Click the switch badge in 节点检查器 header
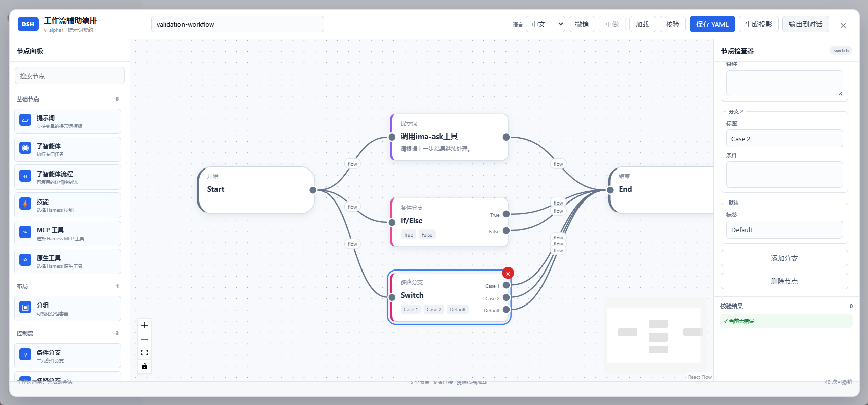The height and width of the screenshot is (405, 868). (x=841, y=51)
